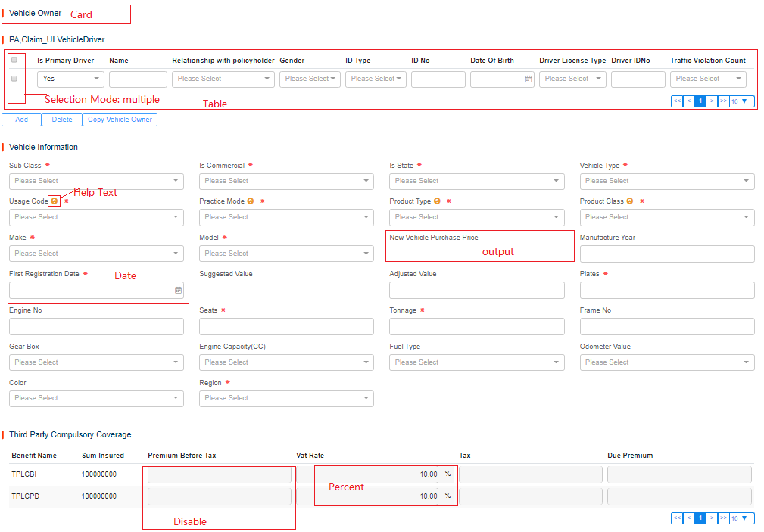Open the Date Of Birth calendar picker
Screen dimensions: 764x532
point(528,79)
